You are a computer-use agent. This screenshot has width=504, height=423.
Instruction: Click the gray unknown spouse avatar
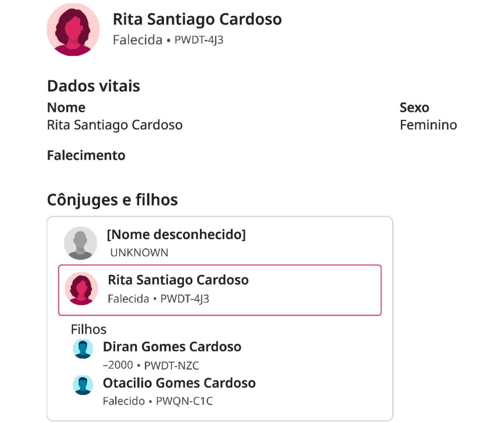(x=80, y=243)
